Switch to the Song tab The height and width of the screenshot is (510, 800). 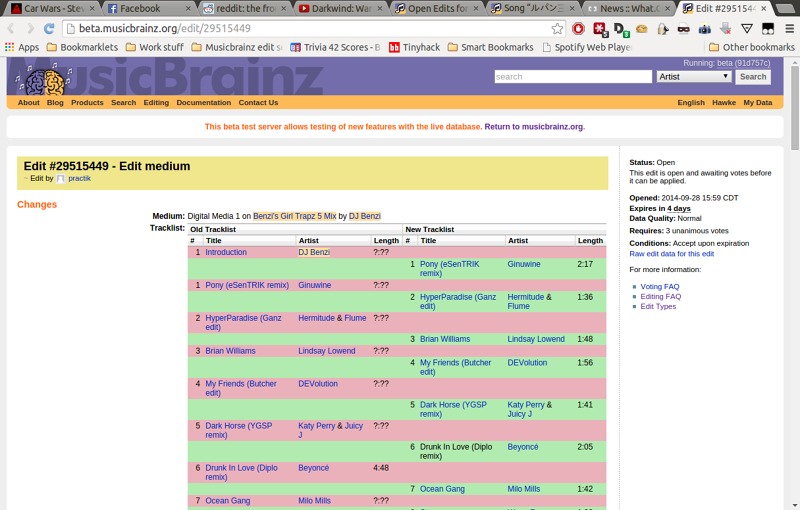[x=533, y=8]
